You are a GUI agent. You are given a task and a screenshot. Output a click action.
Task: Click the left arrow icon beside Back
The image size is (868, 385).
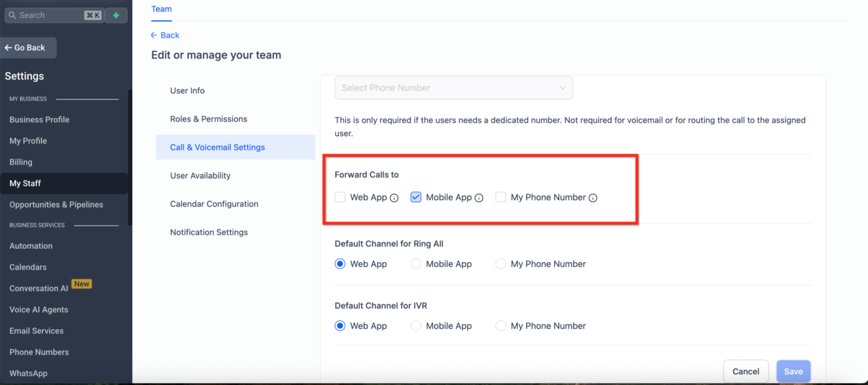pos(154,35)
